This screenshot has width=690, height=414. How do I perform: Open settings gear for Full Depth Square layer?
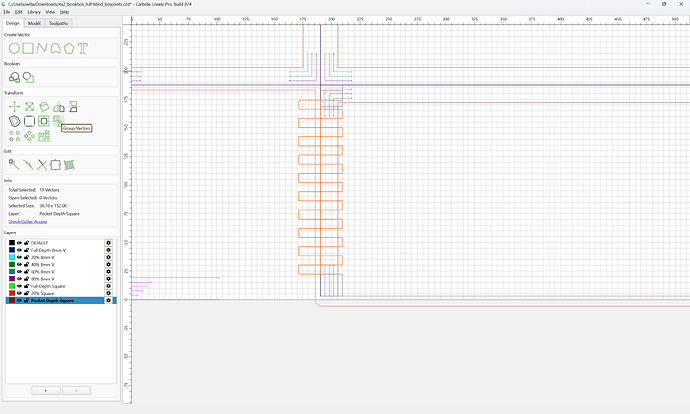(108, 286)
